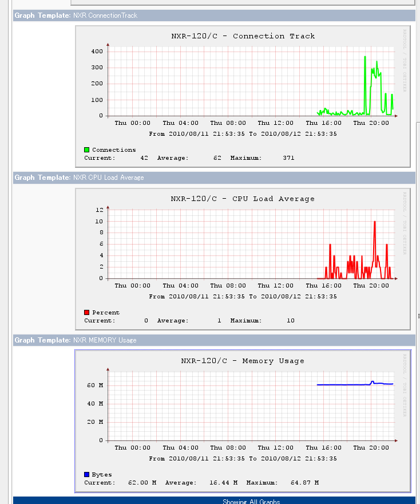Click the 'Showing All Graphs' footer text
The image size is (420, 504).
[x=251, y=501]
